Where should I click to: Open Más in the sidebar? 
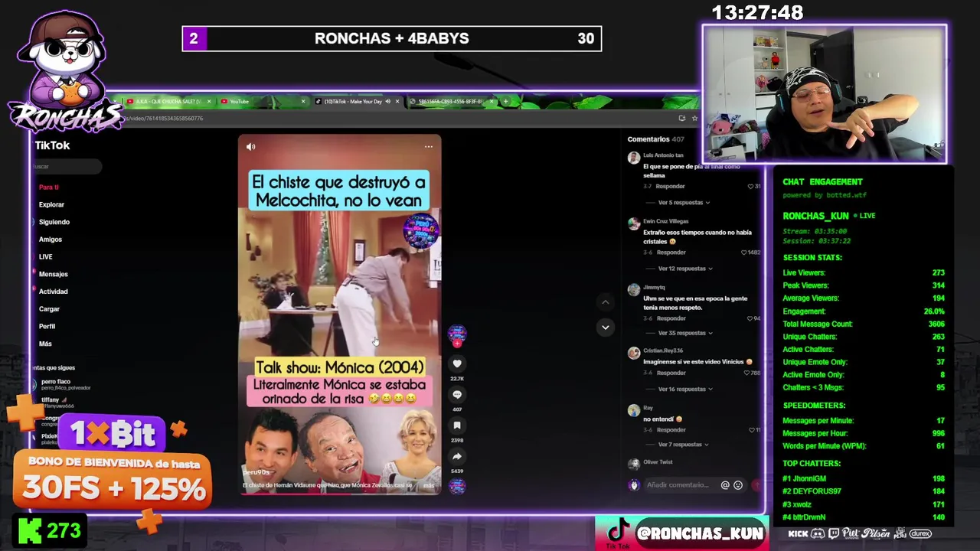46,344
